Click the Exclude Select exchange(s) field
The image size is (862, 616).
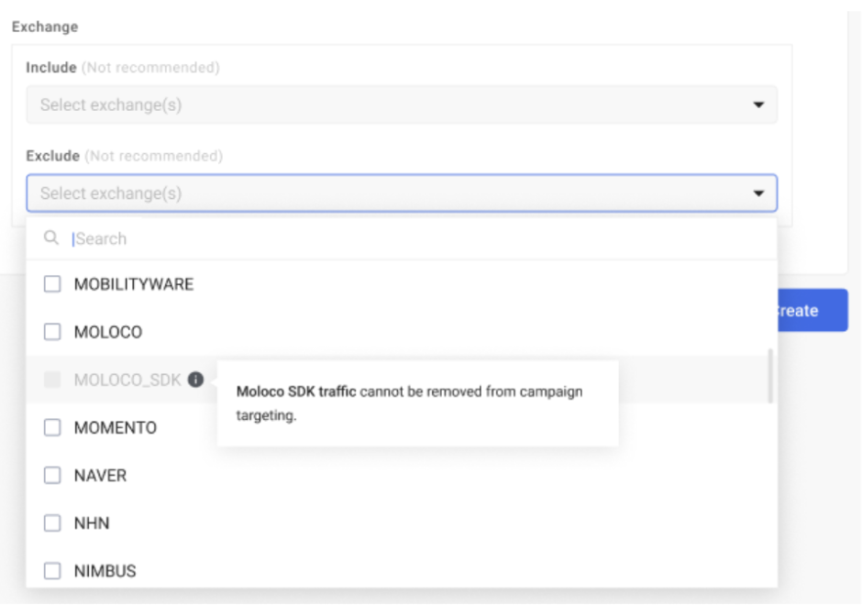coord(402,192)
